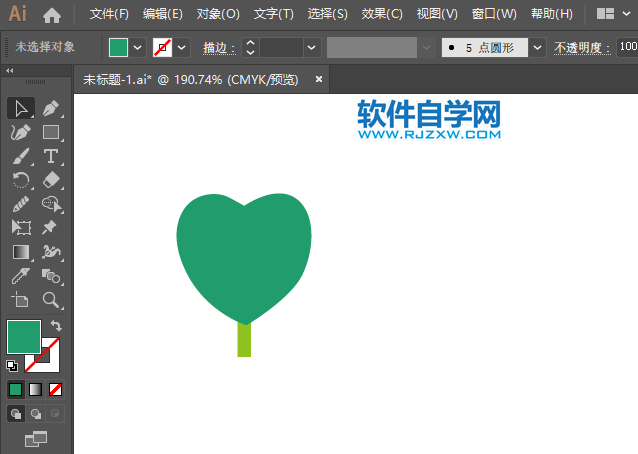Image resolution: width=638 pixels, height=454 pixels.
Task: Click the stroke none swatch in control bar
Action: [162, 48]
